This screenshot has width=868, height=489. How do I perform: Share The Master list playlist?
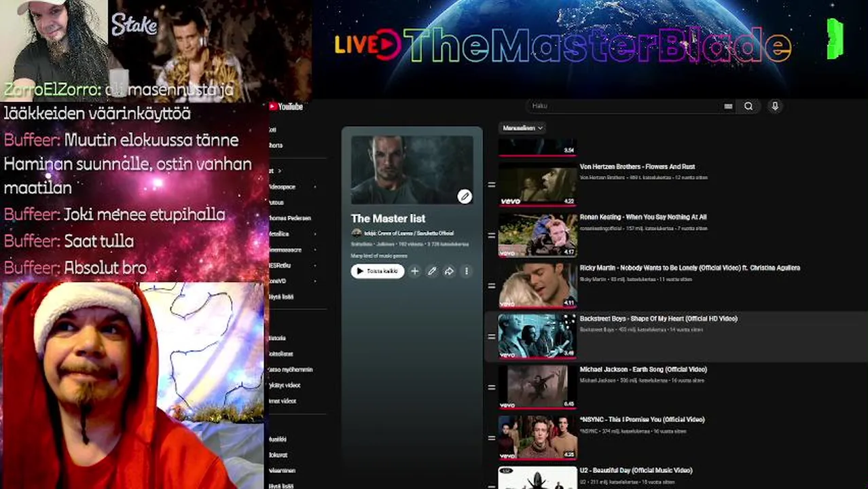pyautogui.click(x=449, y=271)
